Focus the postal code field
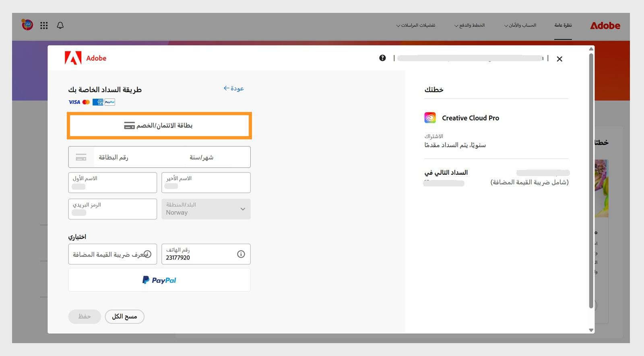The height and width of the screenshot is (356, 644). tap(113, 209)
